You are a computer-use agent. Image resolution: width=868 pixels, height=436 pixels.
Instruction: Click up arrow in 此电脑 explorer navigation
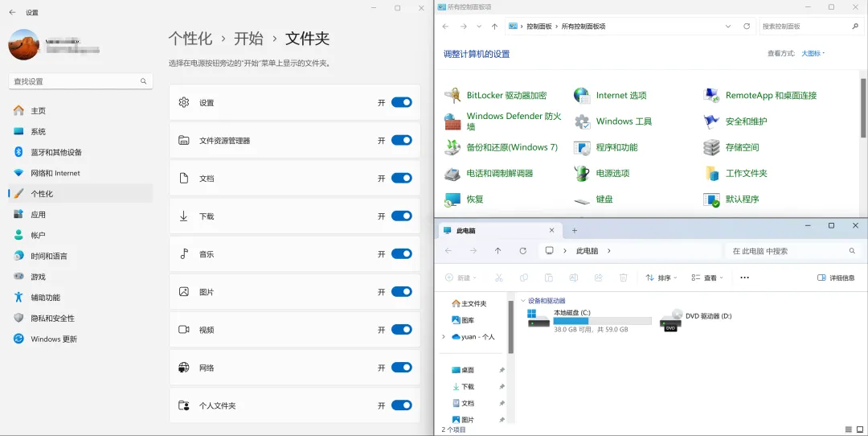coord(497,251)
